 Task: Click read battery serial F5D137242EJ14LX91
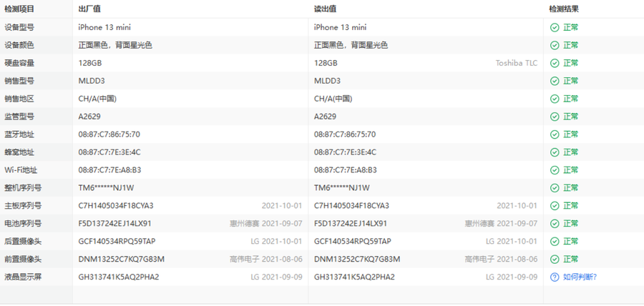point(351,224)
